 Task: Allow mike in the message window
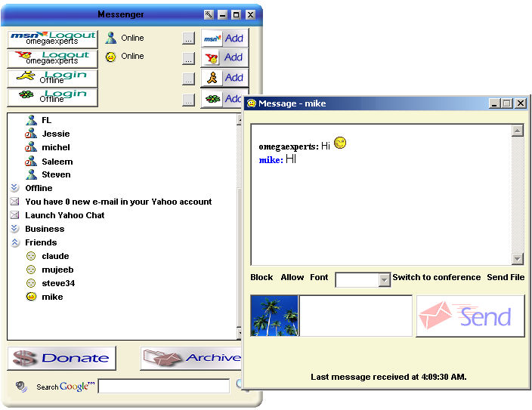point(292,277)
